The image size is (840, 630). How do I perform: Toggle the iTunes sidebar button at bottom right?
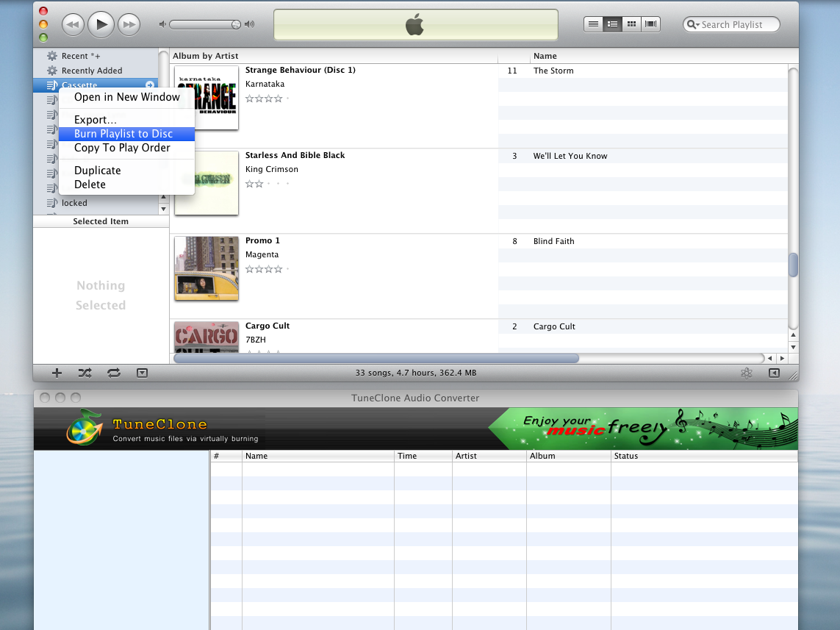point(774,373)
